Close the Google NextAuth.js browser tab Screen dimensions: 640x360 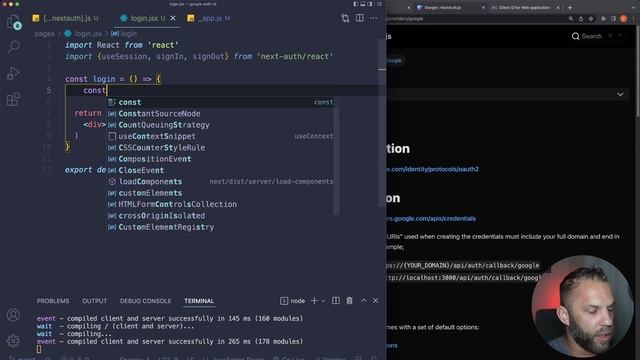click(483, 7)
